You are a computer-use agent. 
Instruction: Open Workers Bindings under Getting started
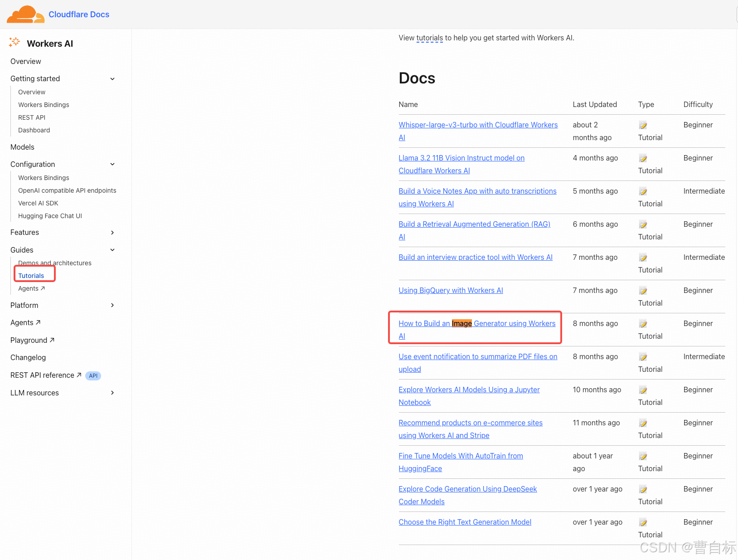tap(44, 105)
